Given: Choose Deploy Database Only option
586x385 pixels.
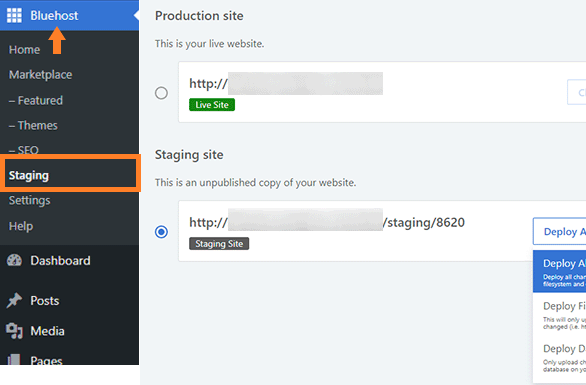Looking at the screenshot, I should [x=559, y=358].
